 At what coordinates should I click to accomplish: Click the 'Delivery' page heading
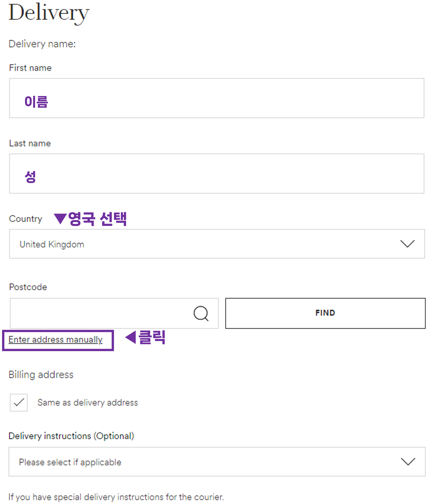pyautogui.click(x=49, y=14)
